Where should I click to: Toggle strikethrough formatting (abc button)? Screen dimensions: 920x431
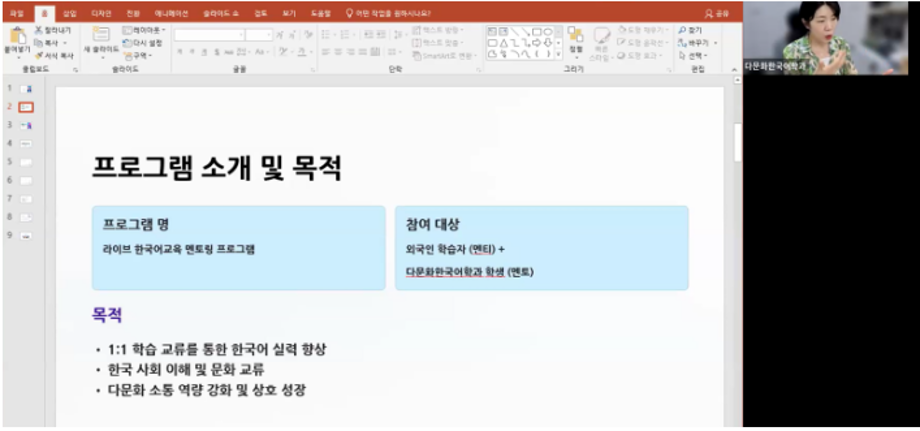tap(229, 52)
